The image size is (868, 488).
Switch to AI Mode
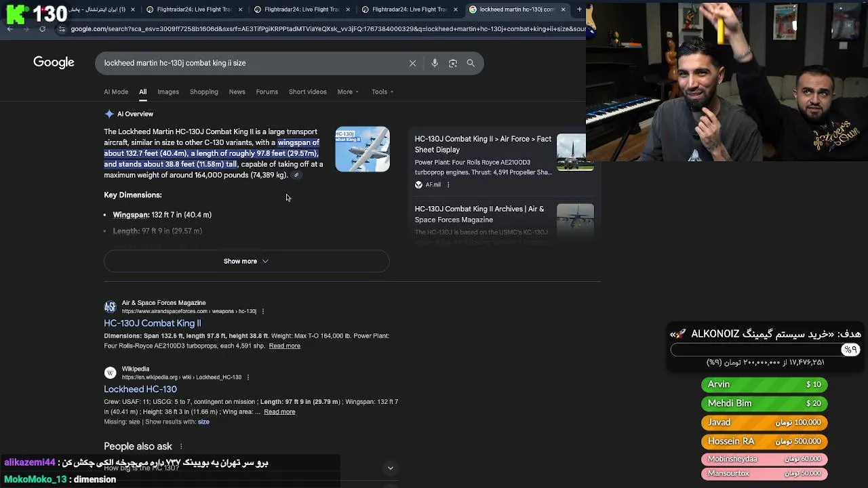116,91
